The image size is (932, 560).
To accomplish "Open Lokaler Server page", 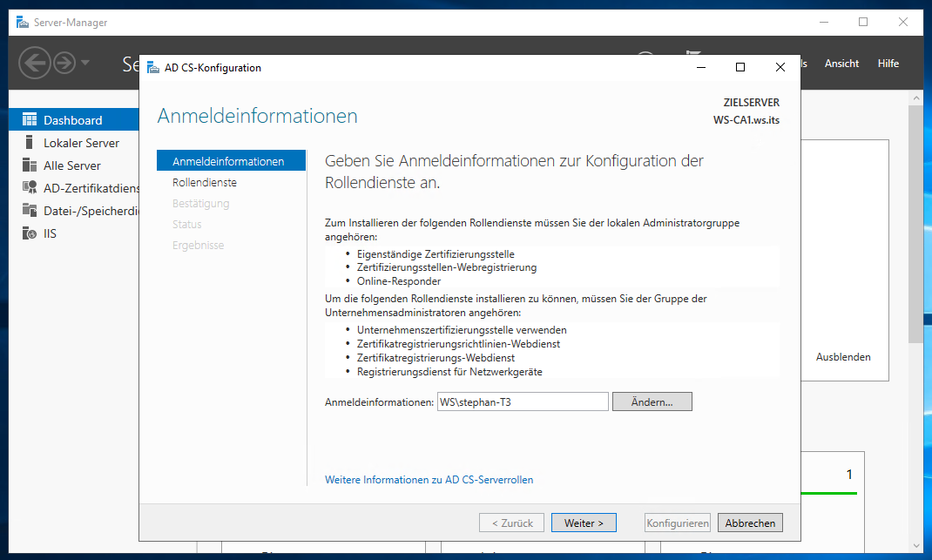I will tap(81, 143).
